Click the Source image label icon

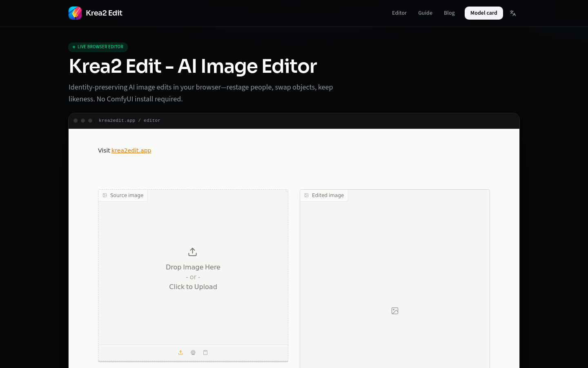click(x=105, y=195)
